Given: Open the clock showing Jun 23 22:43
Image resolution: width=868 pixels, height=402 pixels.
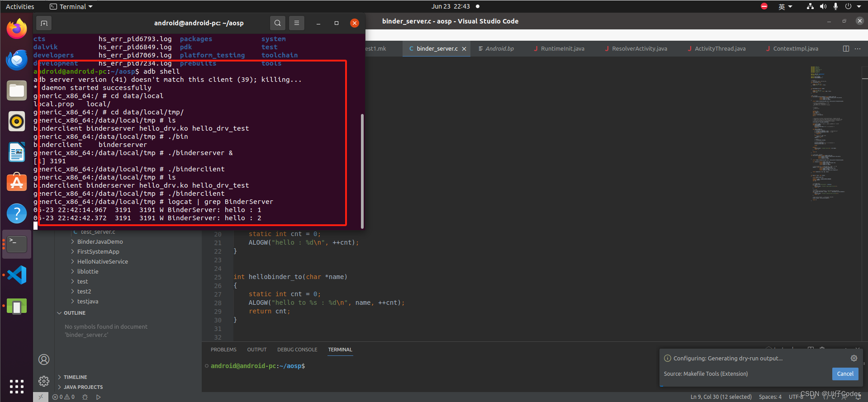Looking at the screenshot, I should point(451,6).
